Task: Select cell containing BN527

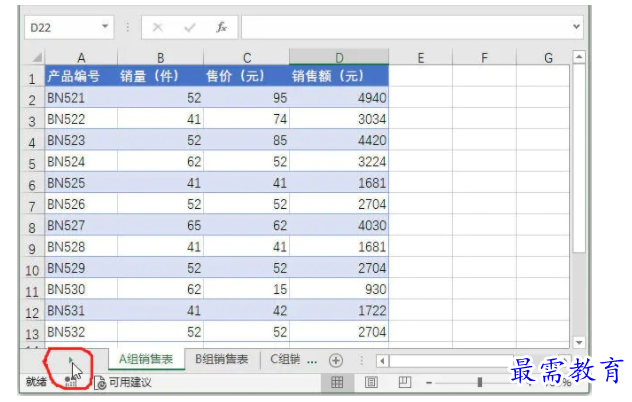Action: (81, 225)
